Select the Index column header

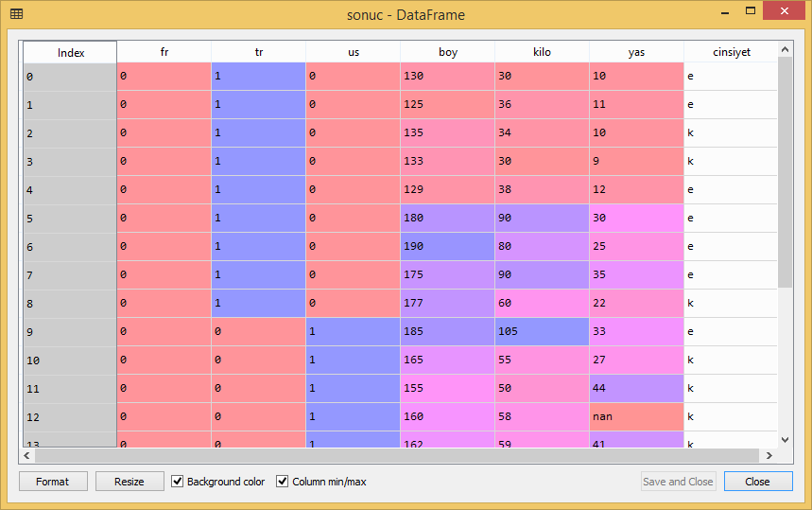71,52
